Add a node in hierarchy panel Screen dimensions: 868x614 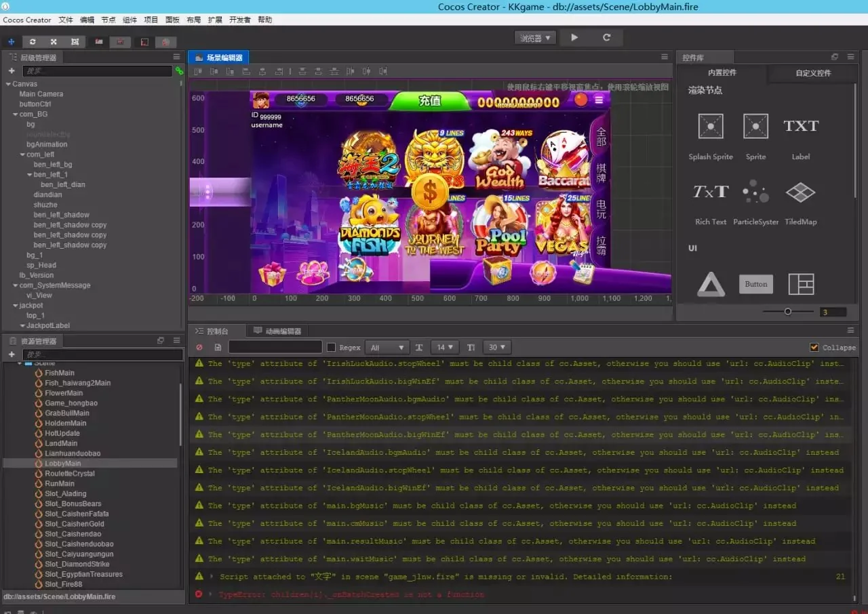click(12, 71)
